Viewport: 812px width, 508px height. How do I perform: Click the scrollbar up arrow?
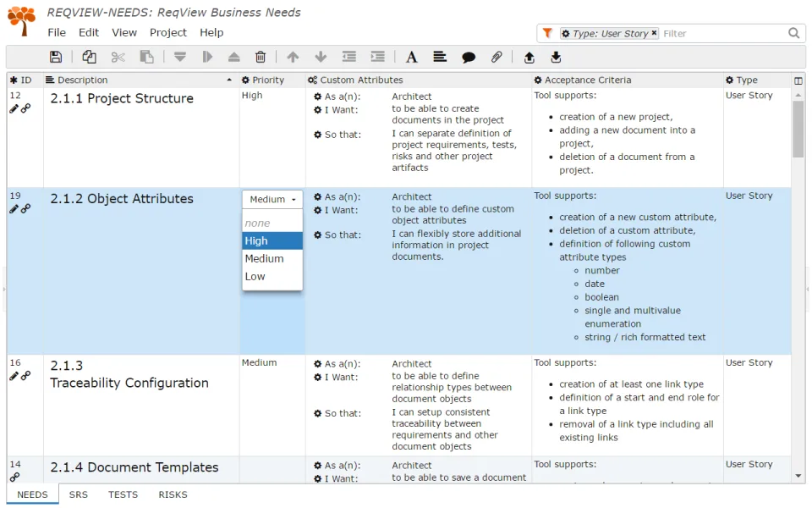[798, 95]
